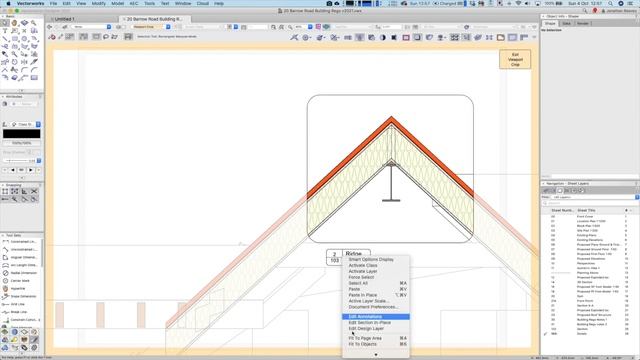
Task: Collapse the Snapping palette triangle
Action: pos(3,185)
